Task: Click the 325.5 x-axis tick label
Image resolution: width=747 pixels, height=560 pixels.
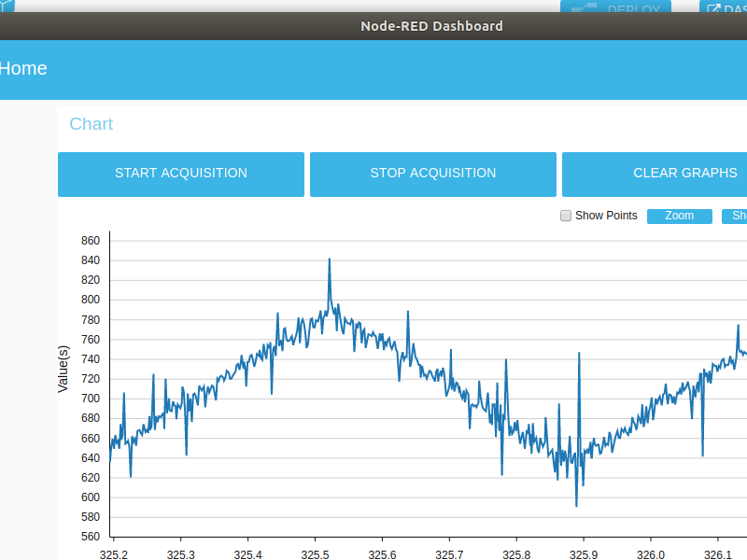Action: (x=316, y=554)
